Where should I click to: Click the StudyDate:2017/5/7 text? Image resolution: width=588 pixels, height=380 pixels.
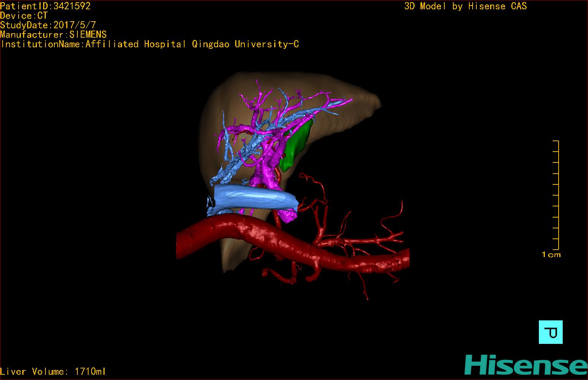pyautogui.click(x=48, y=25)
